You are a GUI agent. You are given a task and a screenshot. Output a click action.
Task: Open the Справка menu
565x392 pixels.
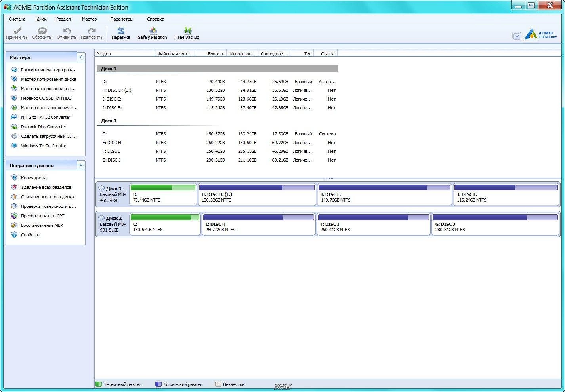pyautogui.click(x=155, y=19)
